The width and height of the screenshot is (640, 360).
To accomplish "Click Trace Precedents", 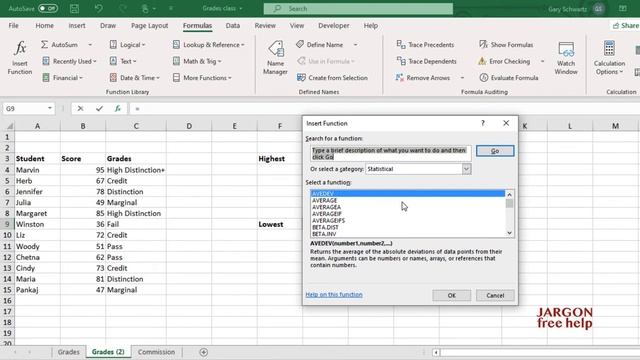I will coord(425,44).
